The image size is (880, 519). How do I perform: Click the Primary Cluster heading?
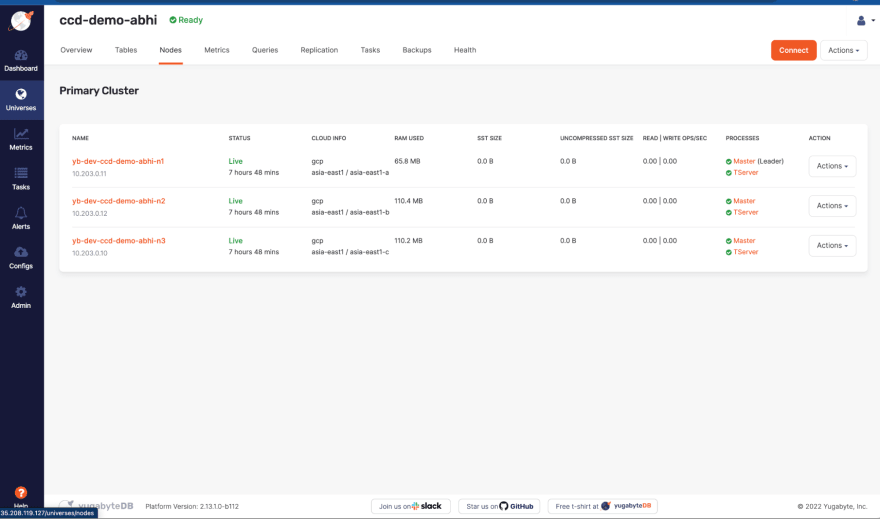tap(99, 91)
